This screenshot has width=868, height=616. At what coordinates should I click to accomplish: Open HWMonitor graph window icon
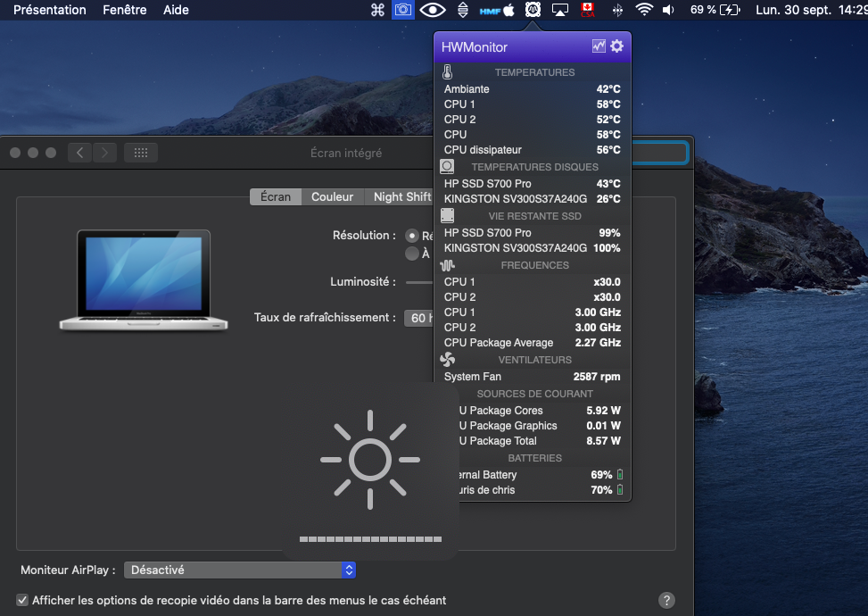coord(599,46)
